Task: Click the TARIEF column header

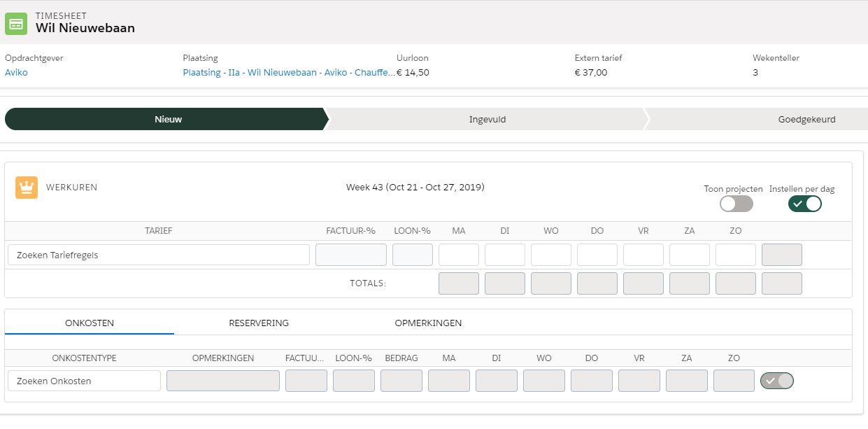Action: [159, 231]
